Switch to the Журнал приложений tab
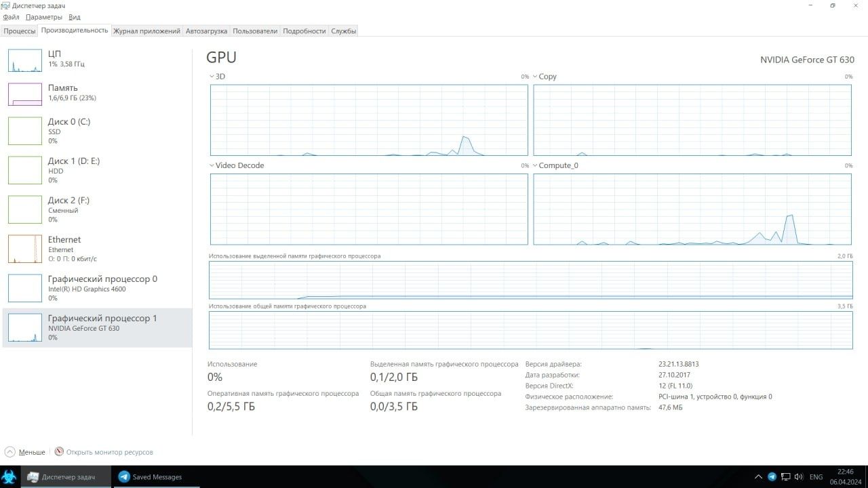The height and width of the screenshot is (488, 868). pos(146,31)
